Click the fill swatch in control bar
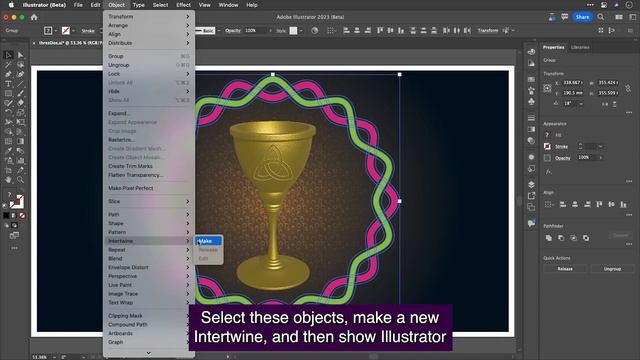The height and width of the screenshot is (360, 640). (48, 31)
